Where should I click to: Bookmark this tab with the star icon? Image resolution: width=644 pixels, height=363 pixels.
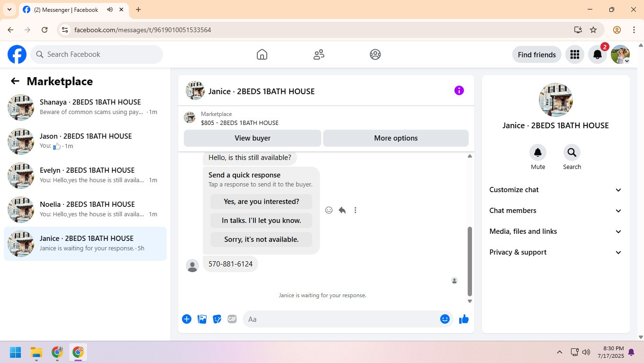point(593,30)
